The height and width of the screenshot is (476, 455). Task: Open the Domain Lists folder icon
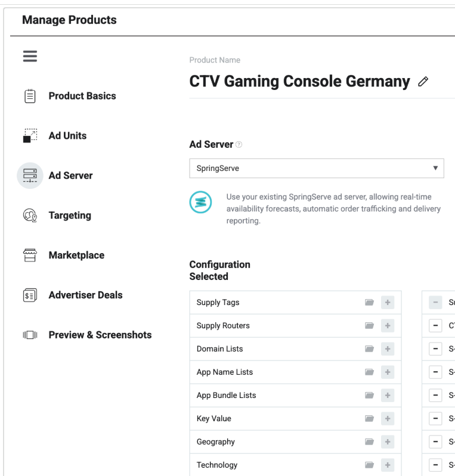coord(370,349)
